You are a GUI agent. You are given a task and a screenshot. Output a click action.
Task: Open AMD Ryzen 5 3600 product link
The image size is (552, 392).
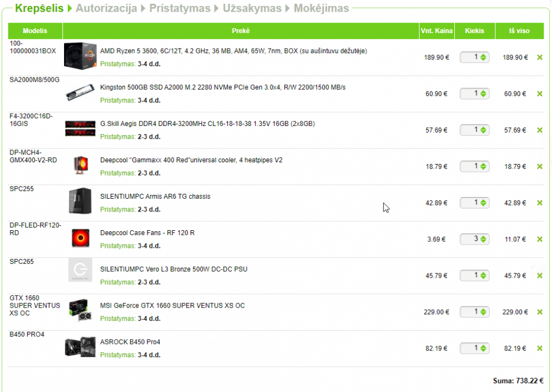(x=233, y=51)
